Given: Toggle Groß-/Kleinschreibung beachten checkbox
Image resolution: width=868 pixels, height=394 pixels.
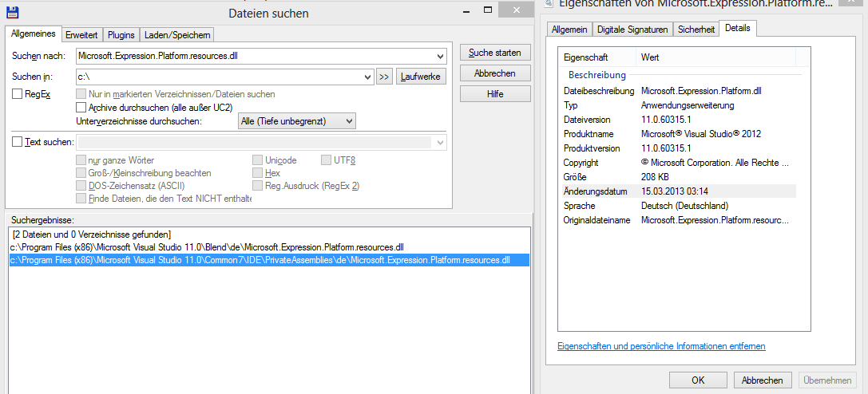Looking at the screenshot, I should [x=81, y=173].
